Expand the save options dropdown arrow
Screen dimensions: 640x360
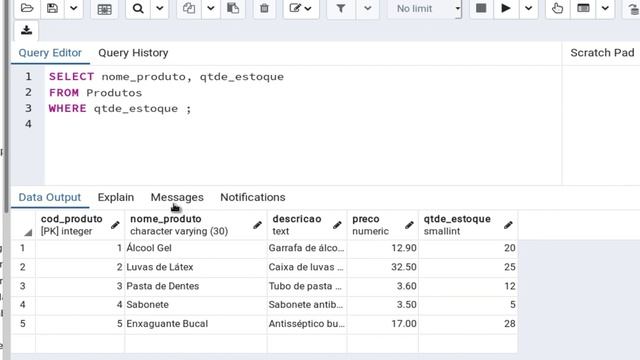(73, 8)
